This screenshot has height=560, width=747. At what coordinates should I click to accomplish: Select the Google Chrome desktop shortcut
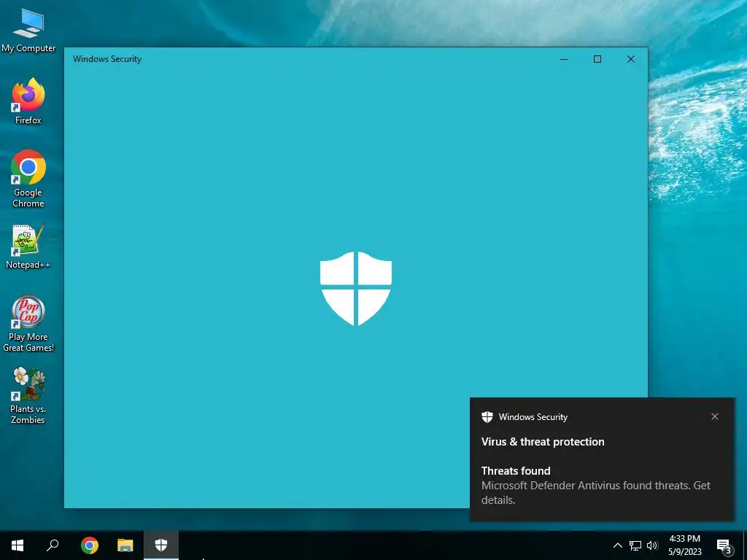point(28,179)
